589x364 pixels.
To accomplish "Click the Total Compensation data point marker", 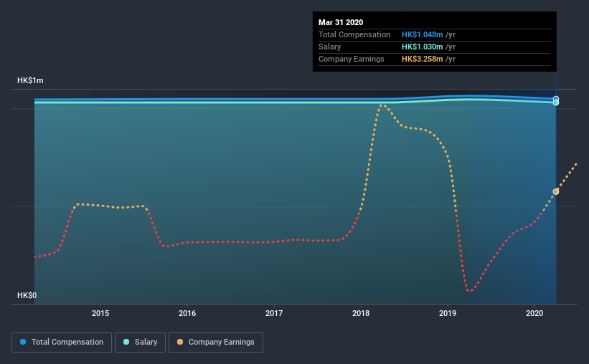I will [555, 99].
